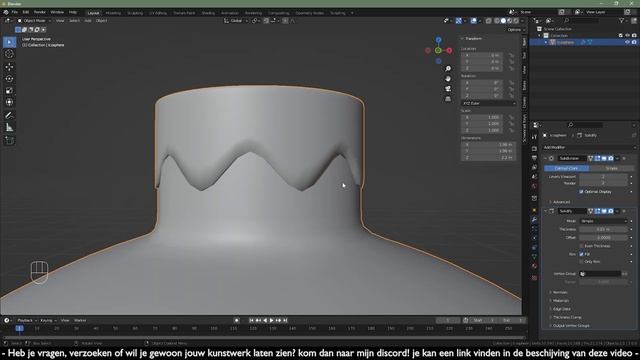Toggle the camera view icon
The image size is (640, 360).
448,89
